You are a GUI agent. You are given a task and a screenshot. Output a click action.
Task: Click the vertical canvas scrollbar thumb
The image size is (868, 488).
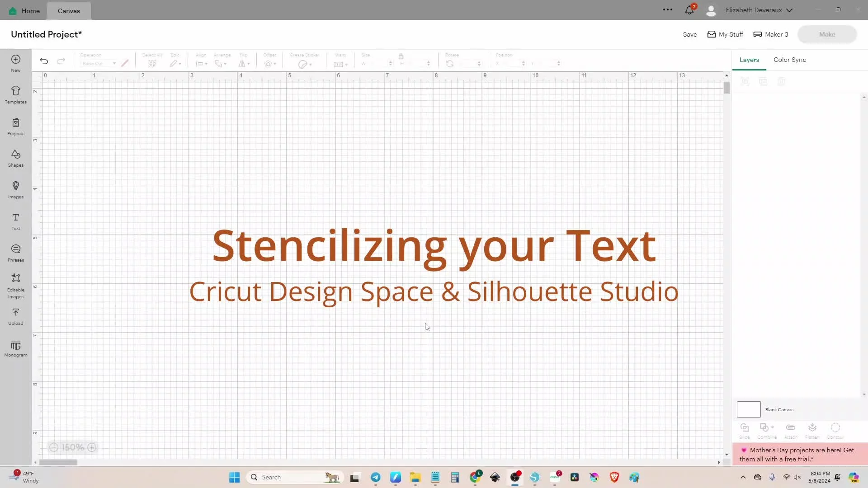726,88
